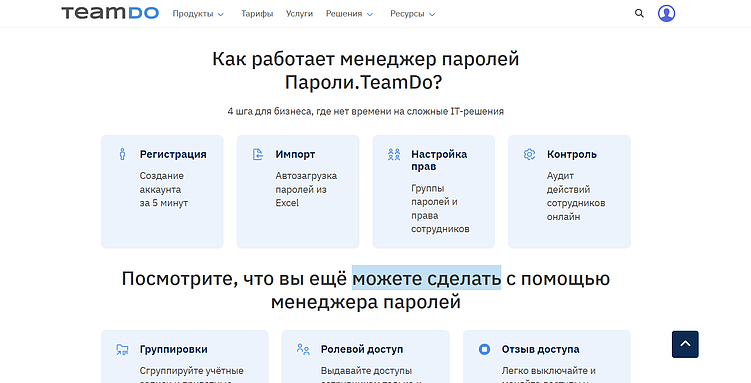Click the heading 'Как работает менеджер паролей'
The width and height of the screenshot is (751, 383).
click(366, 59)
